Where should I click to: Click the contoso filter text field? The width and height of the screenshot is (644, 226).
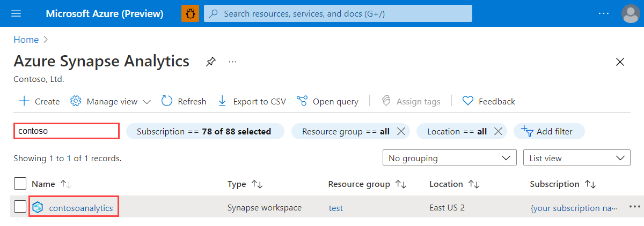tap(67, 131)
